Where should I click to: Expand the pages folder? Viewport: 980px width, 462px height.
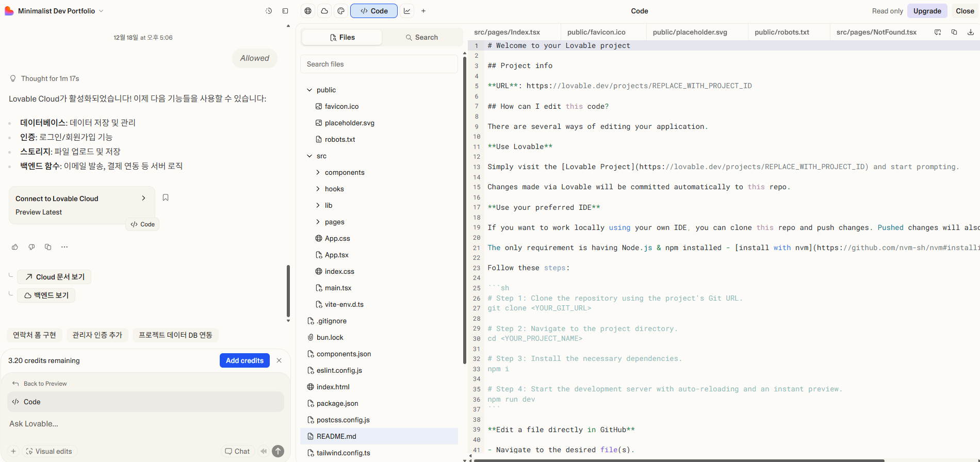tap(318, 222)
